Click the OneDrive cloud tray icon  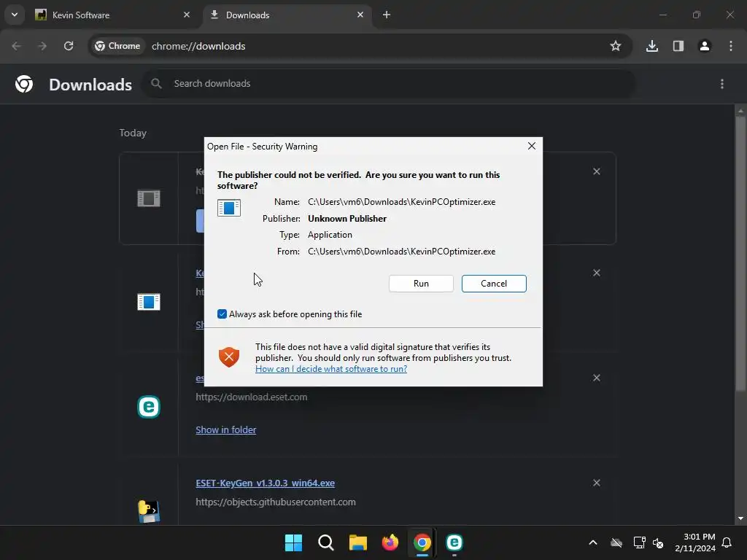(616, 542)
